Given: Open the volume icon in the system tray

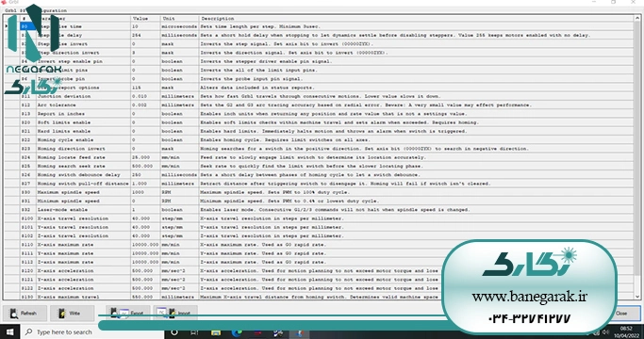Looking at the screenshot, I should point(605,332).
